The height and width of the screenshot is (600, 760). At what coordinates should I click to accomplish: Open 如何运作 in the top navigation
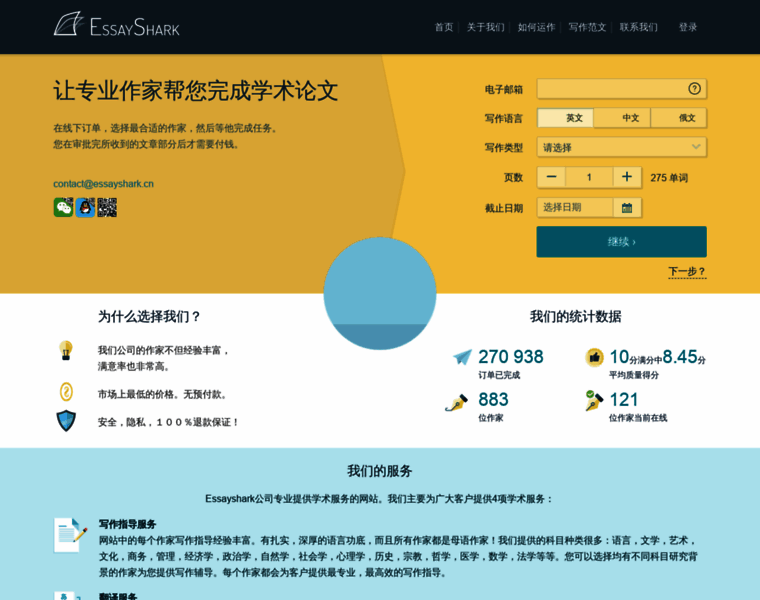pyautogui.click(x=536, y=27)
